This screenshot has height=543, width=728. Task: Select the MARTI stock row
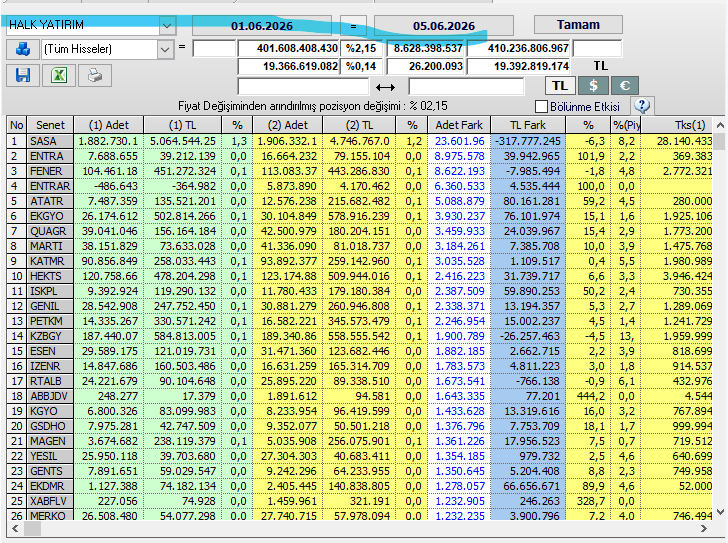pyautogui.click(x=359, y=246)
